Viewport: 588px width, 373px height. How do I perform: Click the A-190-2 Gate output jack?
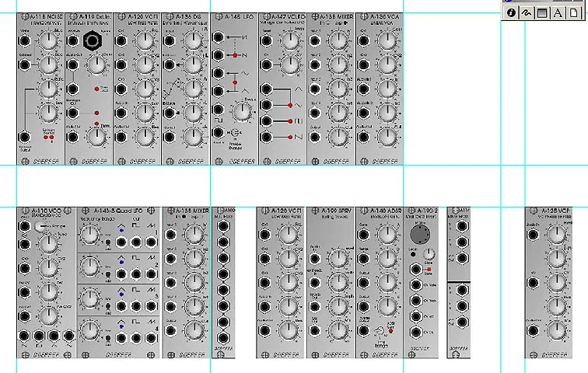pos(415,269)
